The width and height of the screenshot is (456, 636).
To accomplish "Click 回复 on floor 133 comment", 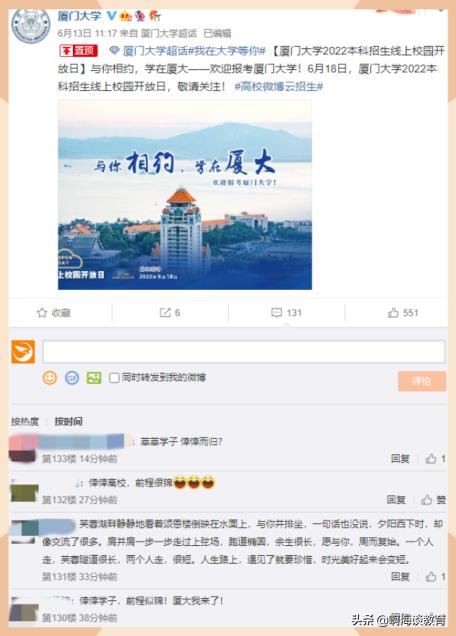I will click(x=400, y=459).
